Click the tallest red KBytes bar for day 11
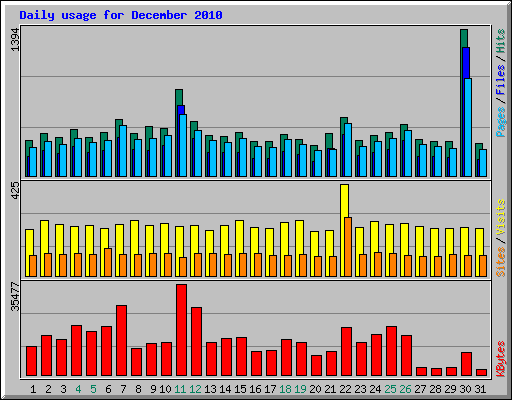 pos(181,330)
